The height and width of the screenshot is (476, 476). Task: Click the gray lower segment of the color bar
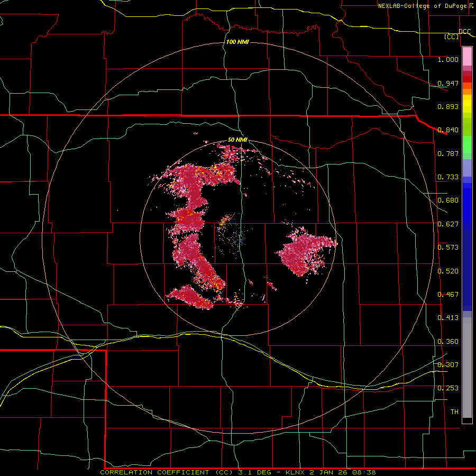click(x=467, y=368)
